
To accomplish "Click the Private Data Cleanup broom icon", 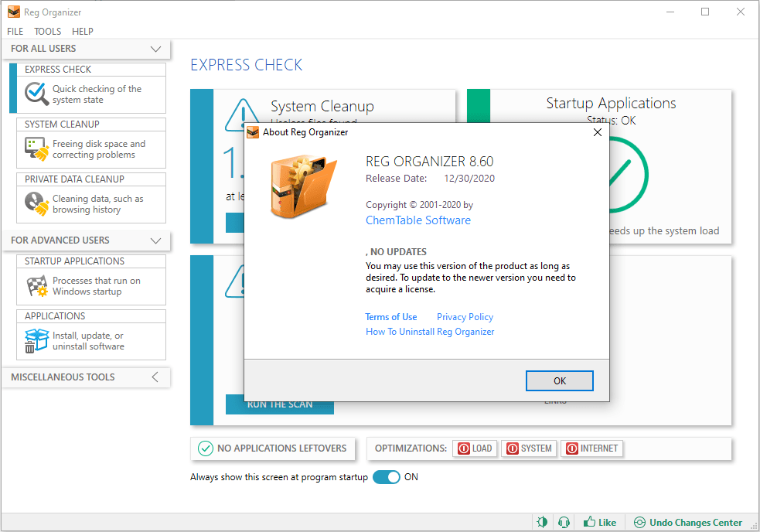I will pyautogui.click(x=37, y=203).
